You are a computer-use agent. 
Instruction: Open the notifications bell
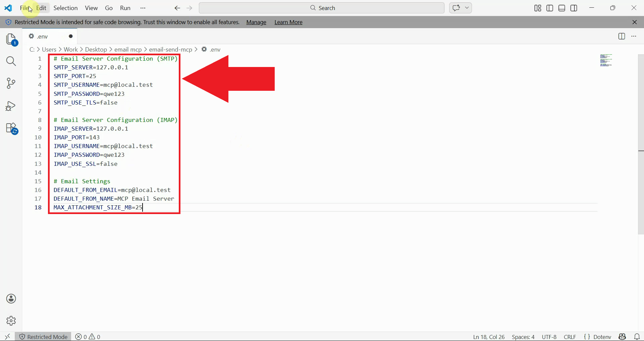click(x=637, y=337)
